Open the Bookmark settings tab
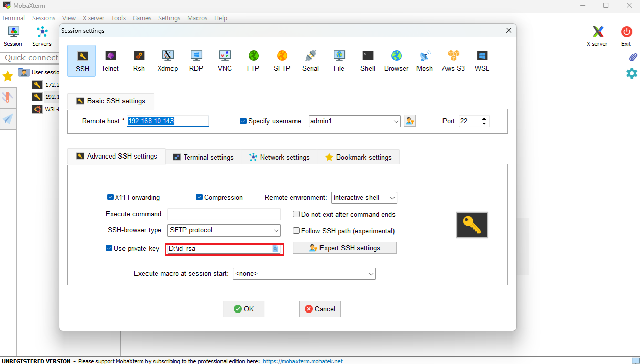This screenshot has width=640, height=364. pos(358,157)
